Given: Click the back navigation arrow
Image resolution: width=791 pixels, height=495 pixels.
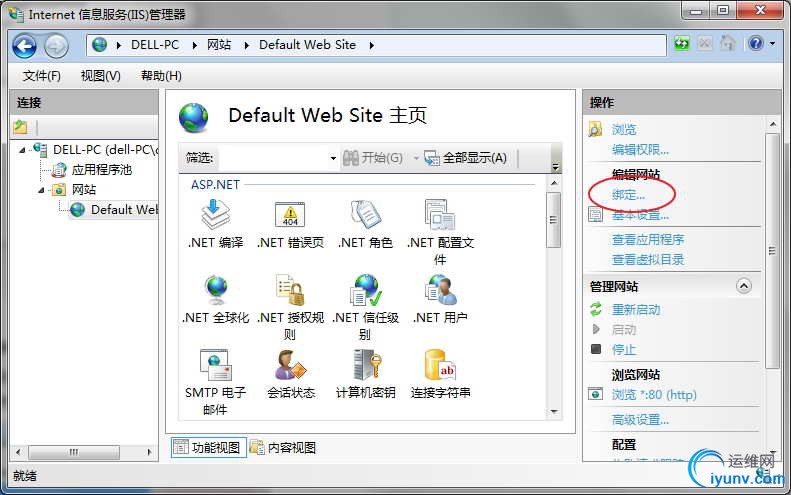Looking at the screenshot, I should pyautogui.click(x=24, y=46).
